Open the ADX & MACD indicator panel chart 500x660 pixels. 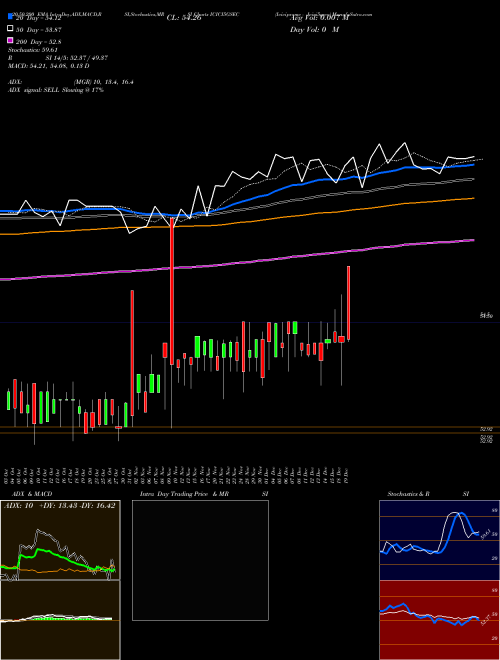point(60,580)
